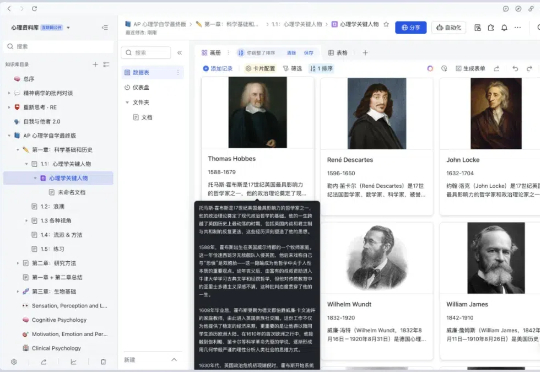Open Cognitive Psychology page
540x372 pixels.
click(x=59, y=320)
